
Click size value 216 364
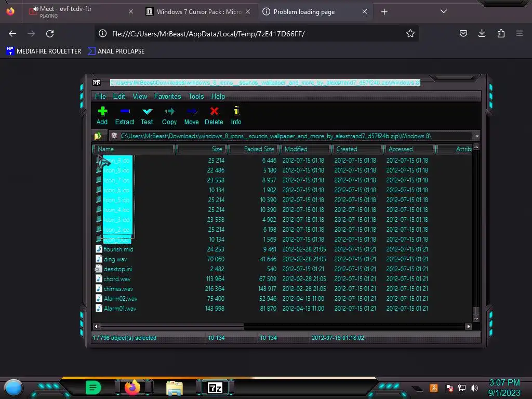(x=215, y=289)
